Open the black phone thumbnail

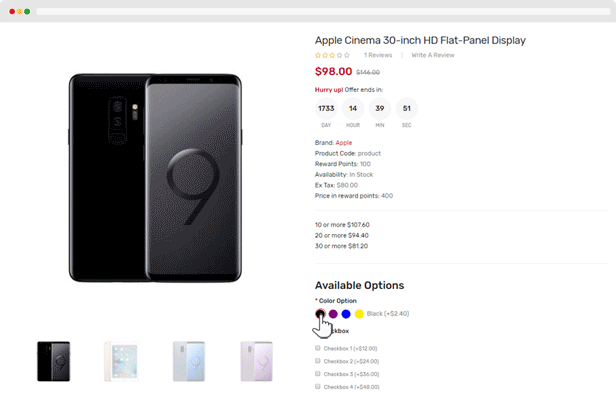(54, 361)
